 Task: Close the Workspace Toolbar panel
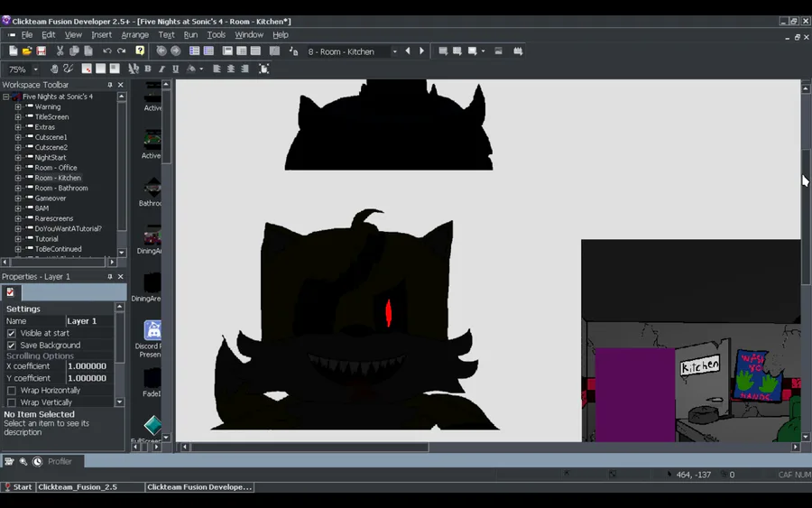pyautogui.click(x=121, y=85)
